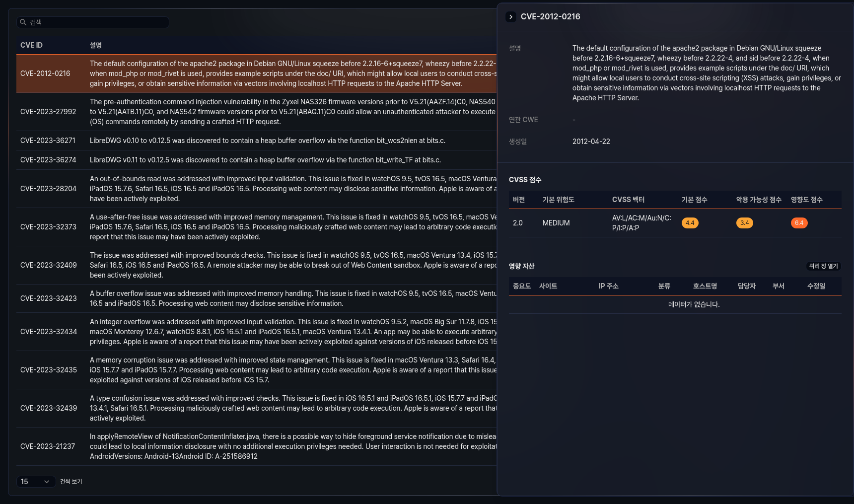
Task: Click the 3.4 exploitability score badge
Action: tap(744, 223)
